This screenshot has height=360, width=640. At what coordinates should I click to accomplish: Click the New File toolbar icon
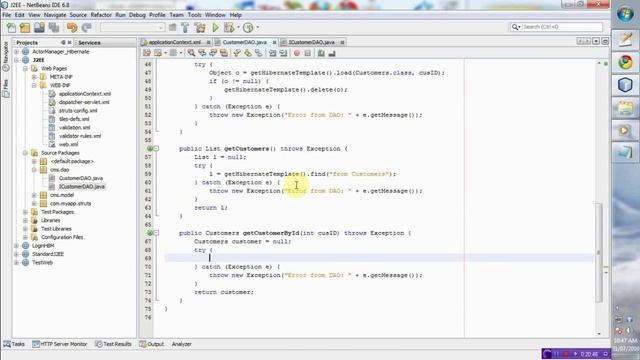11,27
